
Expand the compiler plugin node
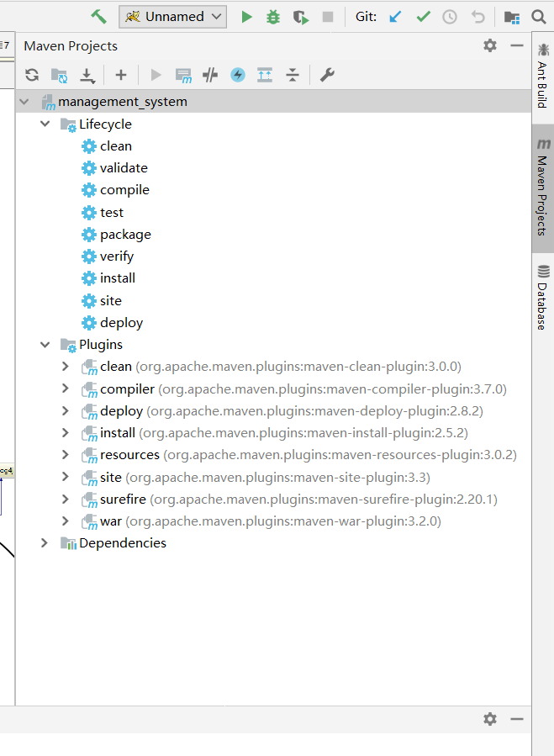pyautogui.click(x=66, y=389)
